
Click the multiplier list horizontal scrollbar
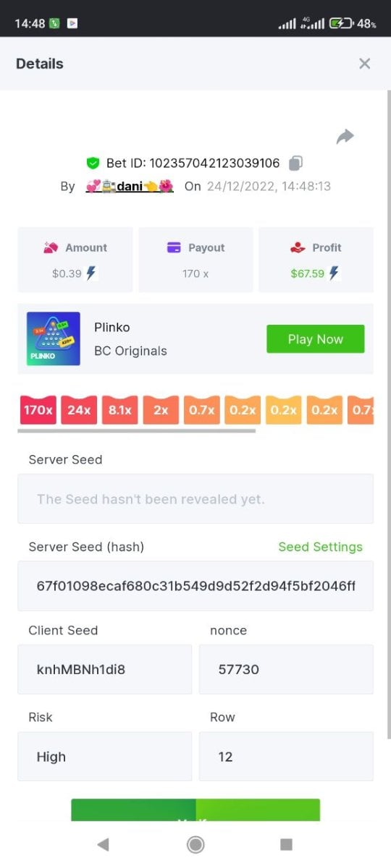[136, 431]
